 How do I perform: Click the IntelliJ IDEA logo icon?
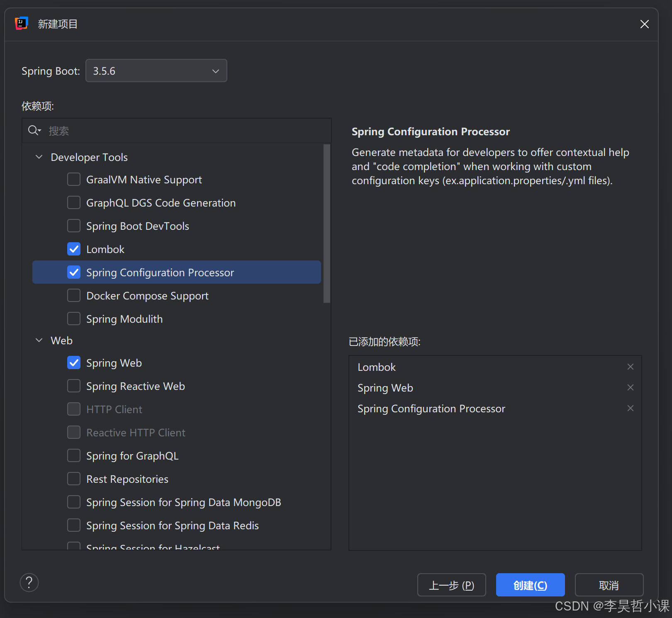point(22,24)
